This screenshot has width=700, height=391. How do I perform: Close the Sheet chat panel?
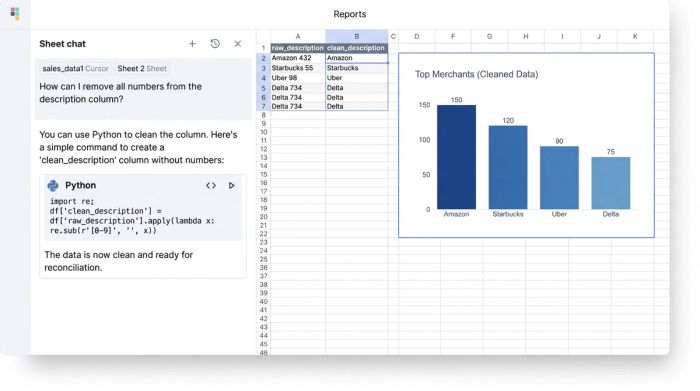coord(238,44)
